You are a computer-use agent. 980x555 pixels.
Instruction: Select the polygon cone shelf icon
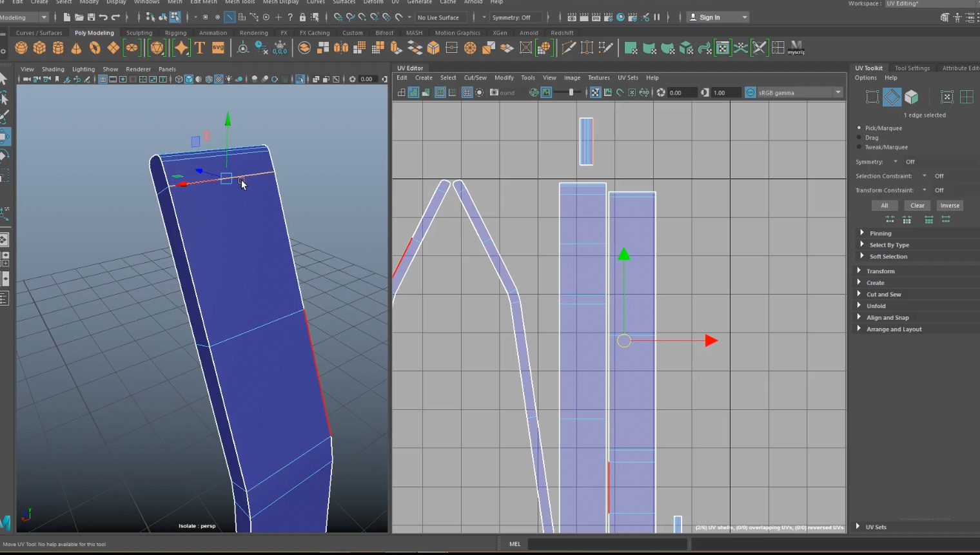tap(76, 48)
